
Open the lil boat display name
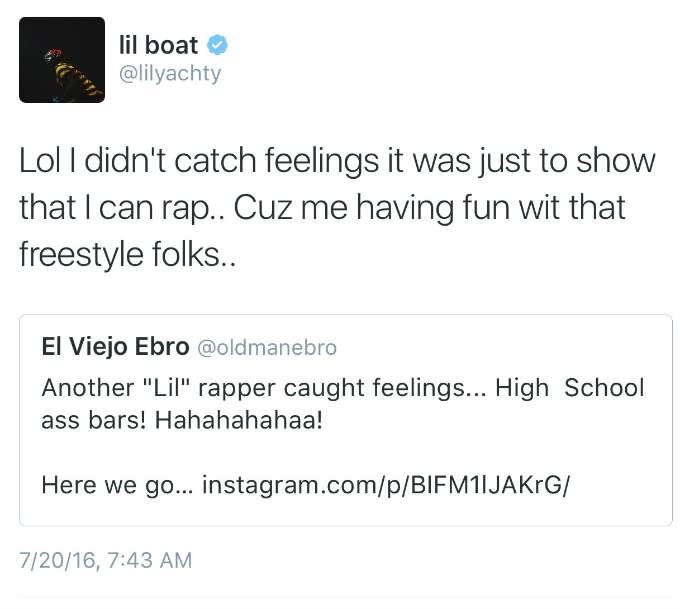158,45
